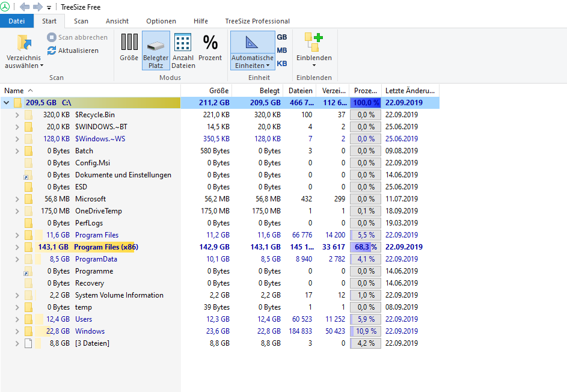Open the Datei menu
This screenshot has height=392, width=567.
click(x=17, y=21)
